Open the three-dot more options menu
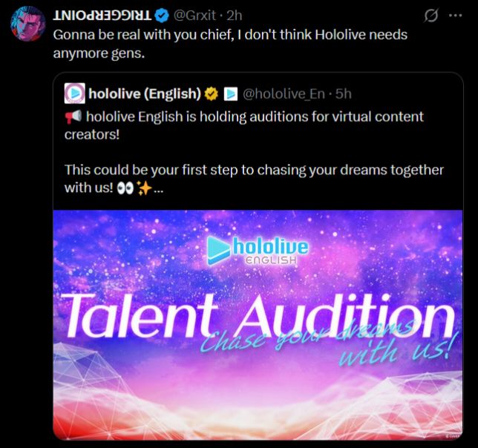 click(456, 16)
